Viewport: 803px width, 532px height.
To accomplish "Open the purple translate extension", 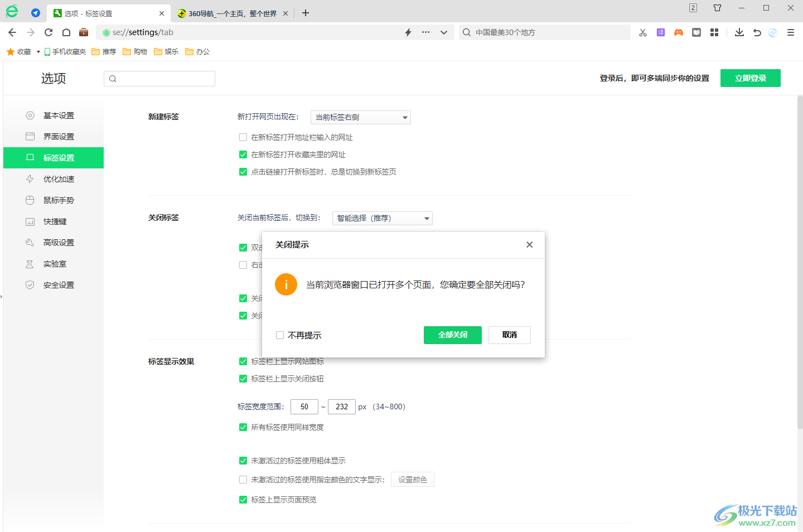I will [661, 32].
